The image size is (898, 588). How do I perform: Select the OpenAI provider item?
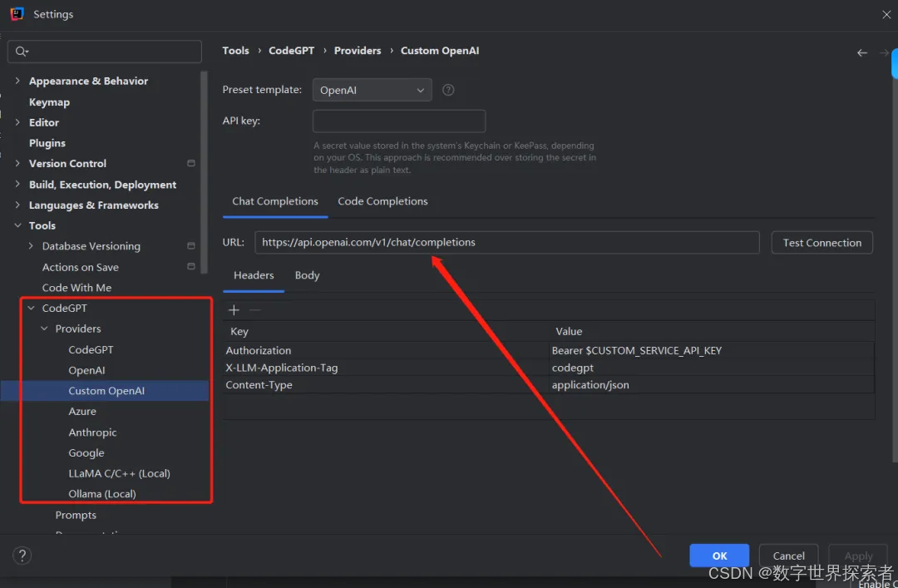86,370
